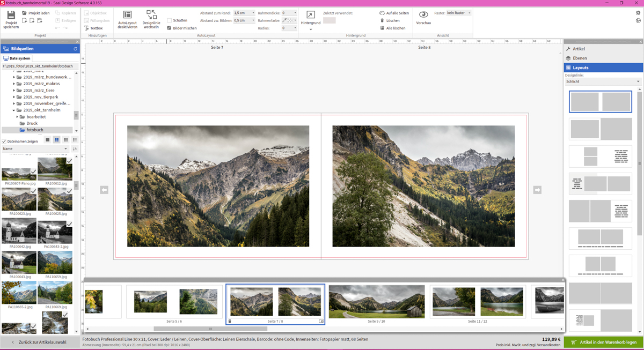Open settings gear icon at top right
The width and height of the screenshot is (644, 350).
638,13
